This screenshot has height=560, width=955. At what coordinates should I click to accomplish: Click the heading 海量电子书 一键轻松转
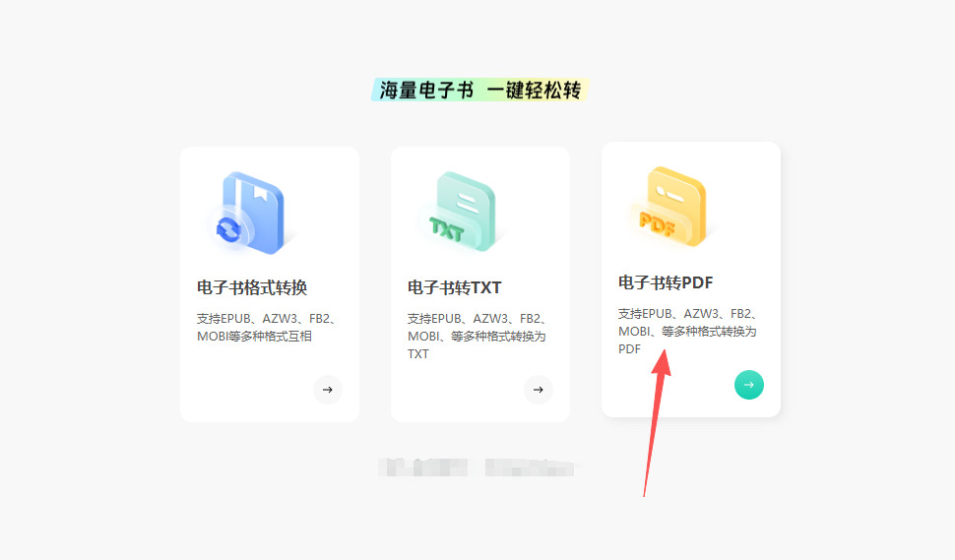point(479,91)
